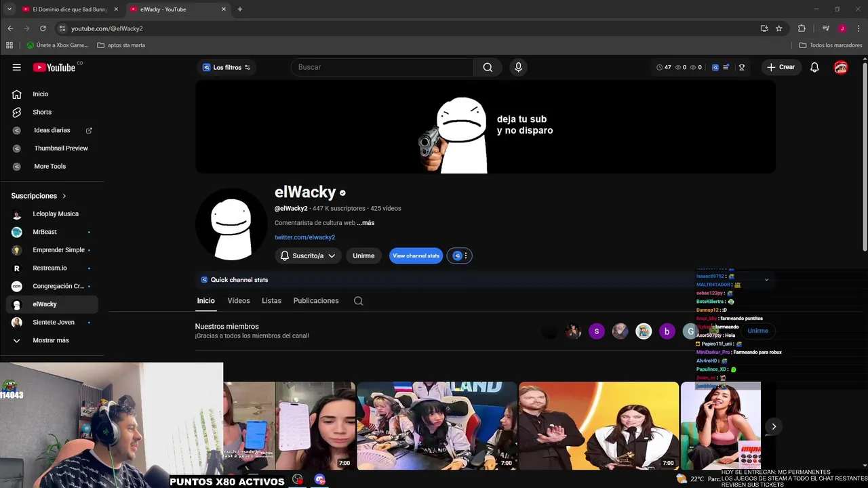Viewport: 868px width, 488px height.
Task: Open twitter.com/elwacky2 link
Action: (x=304, y=237)
